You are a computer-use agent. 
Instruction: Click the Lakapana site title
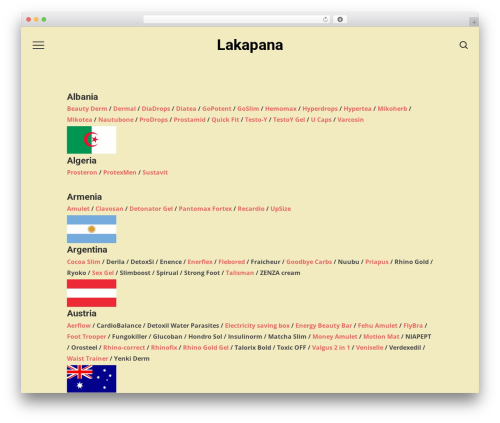[250, 45]
